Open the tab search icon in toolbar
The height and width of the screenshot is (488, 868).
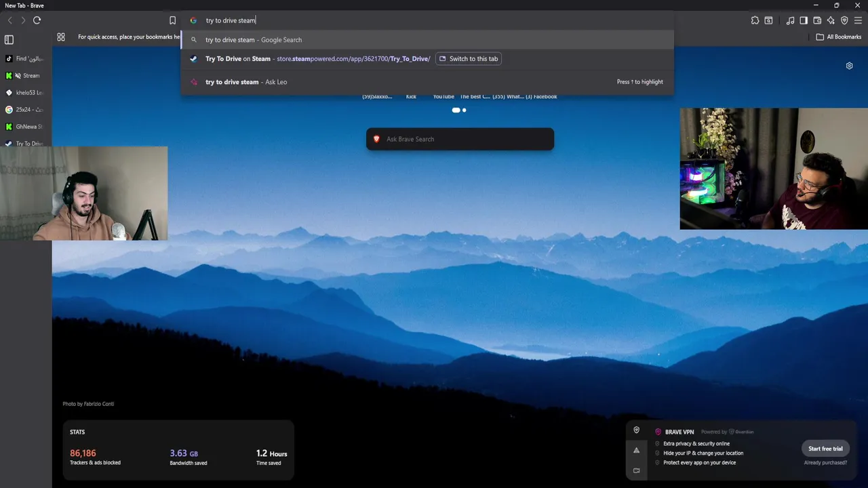(768, 20)
